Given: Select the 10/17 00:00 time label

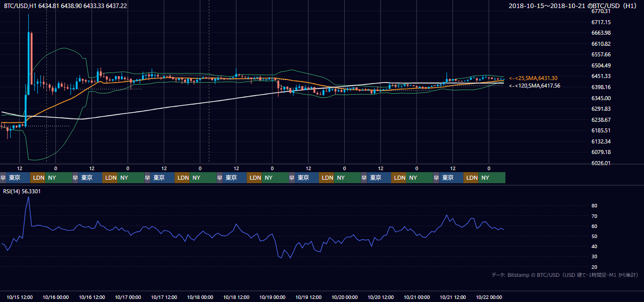Looking at the screenshot, I should point(128,297).
